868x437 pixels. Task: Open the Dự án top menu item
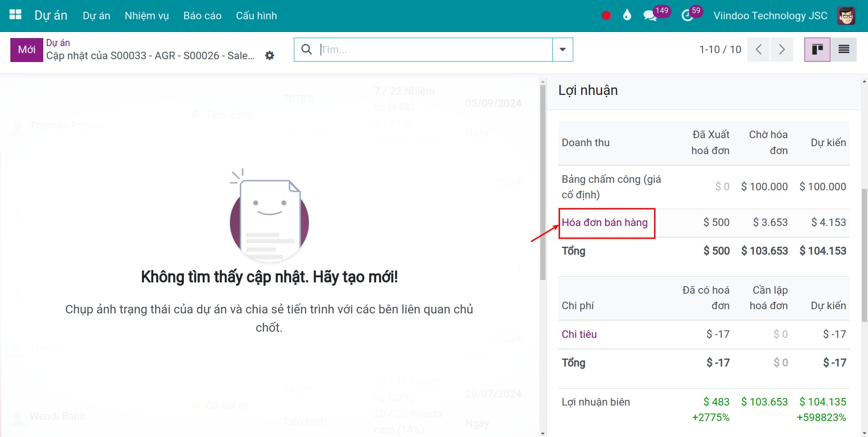[x=96, y=16]
